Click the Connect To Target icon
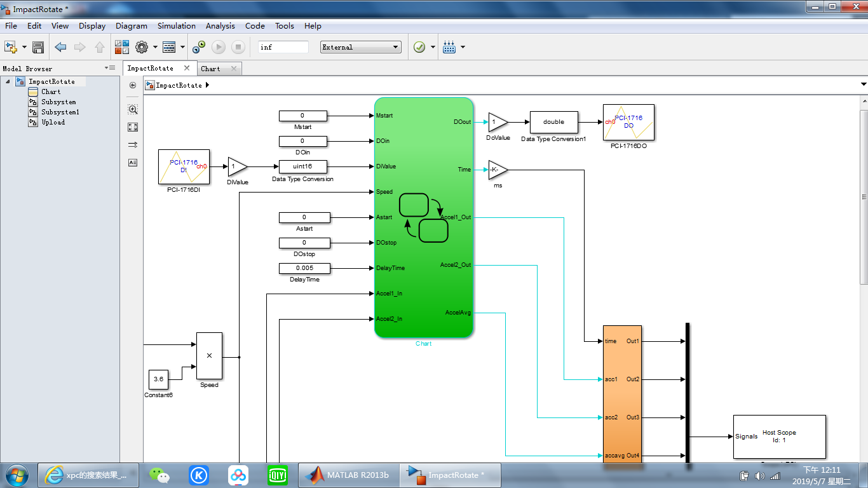This screenshot has width=868, height=488. coord(199,47)
